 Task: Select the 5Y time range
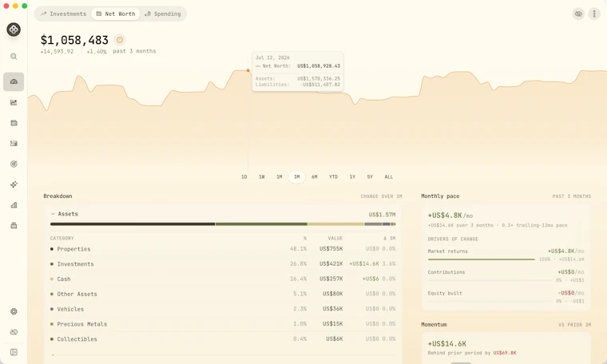tap(370, 176)
